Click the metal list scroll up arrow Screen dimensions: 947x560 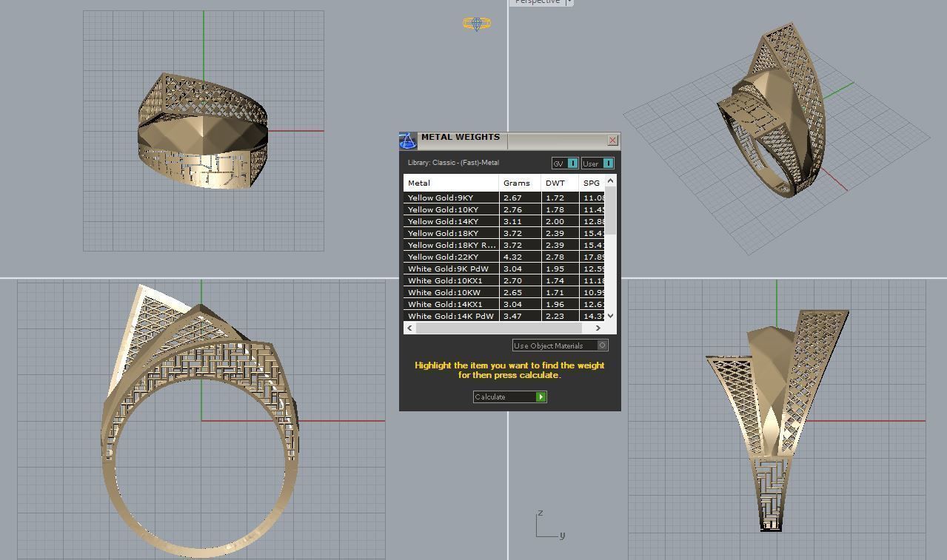pyautogui.click(x=610, y=181)
